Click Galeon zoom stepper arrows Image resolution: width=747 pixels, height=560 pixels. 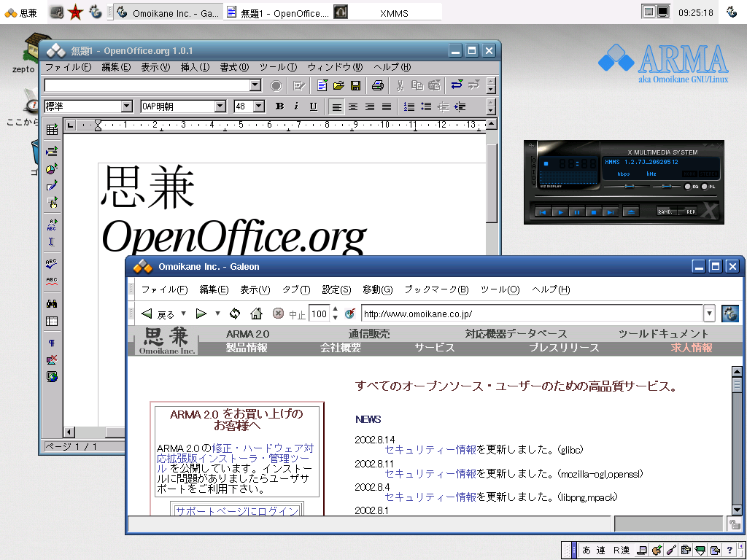(x=336, y=314)
